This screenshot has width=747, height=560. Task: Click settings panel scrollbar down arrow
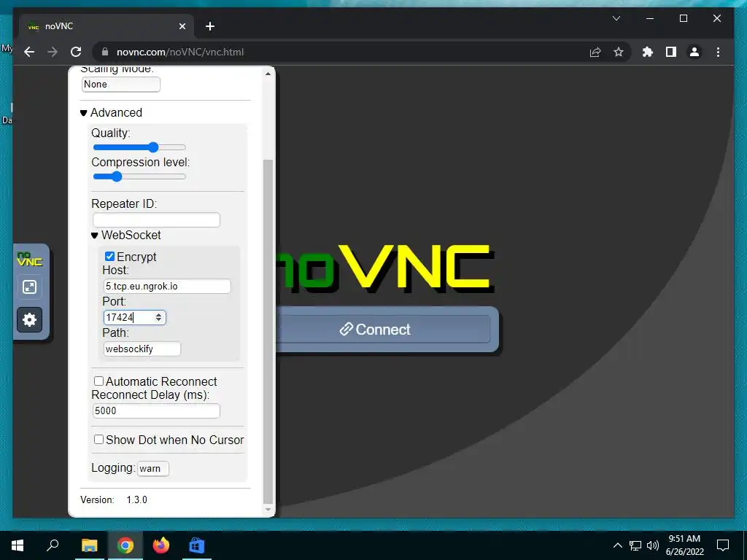pos(268,510)
